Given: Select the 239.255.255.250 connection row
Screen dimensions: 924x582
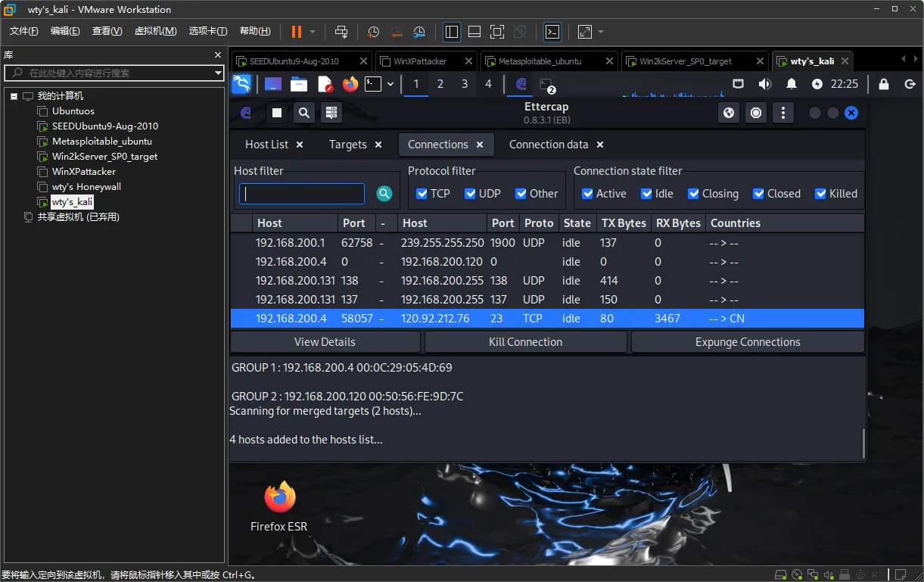Looking at the screenshot, I should pos(547,243).
